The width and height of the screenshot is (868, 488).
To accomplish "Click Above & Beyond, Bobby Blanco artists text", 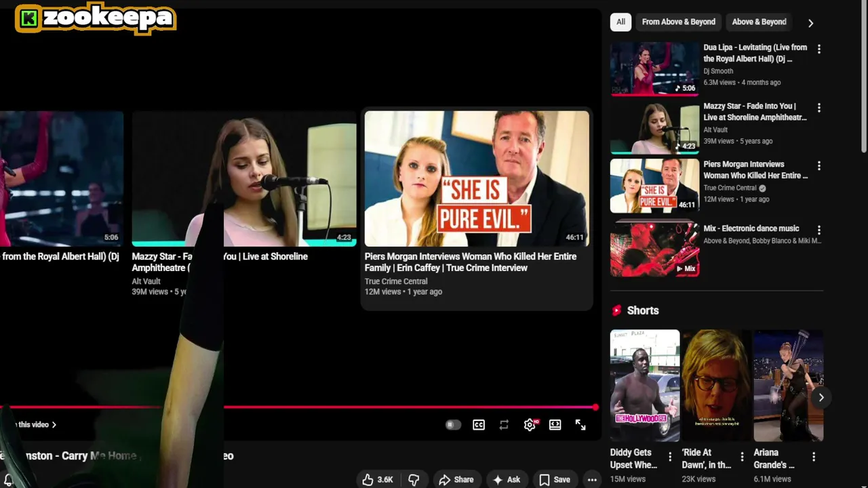I will pos(762,241).
